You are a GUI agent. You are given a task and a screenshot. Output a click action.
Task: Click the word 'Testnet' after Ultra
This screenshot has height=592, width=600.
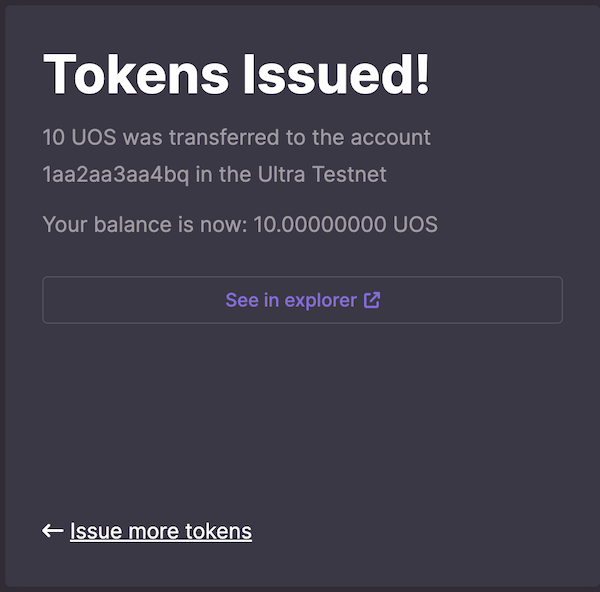[x=349, y=175]
